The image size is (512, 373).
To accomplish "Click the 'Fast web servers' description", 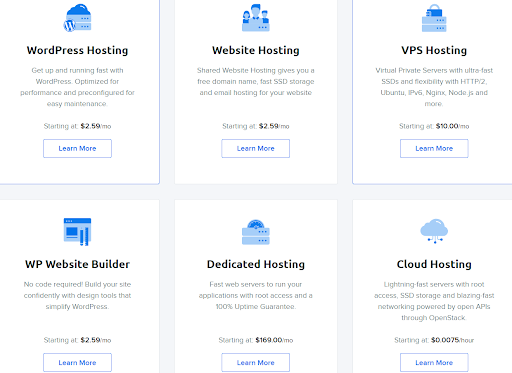I will (256, 295).
